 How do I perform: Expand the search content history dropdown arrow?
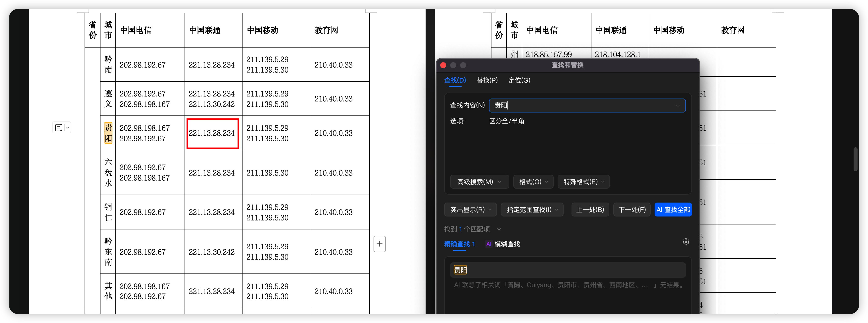678,106
